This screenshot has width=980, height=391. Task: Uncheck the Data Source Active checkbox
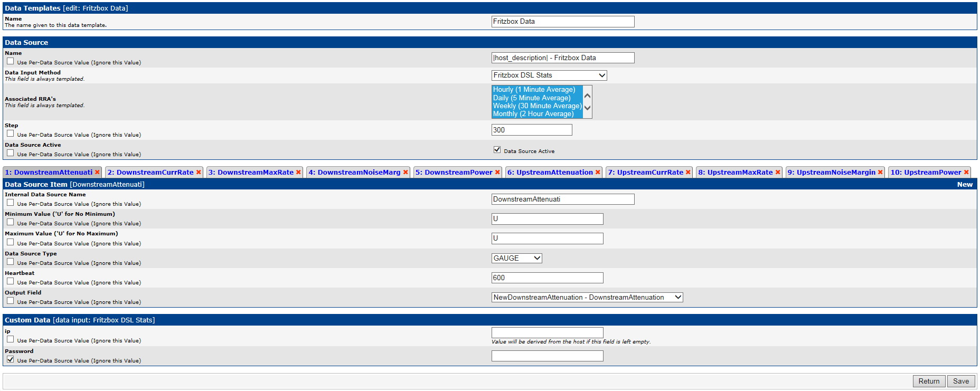(x=497, y=150)
